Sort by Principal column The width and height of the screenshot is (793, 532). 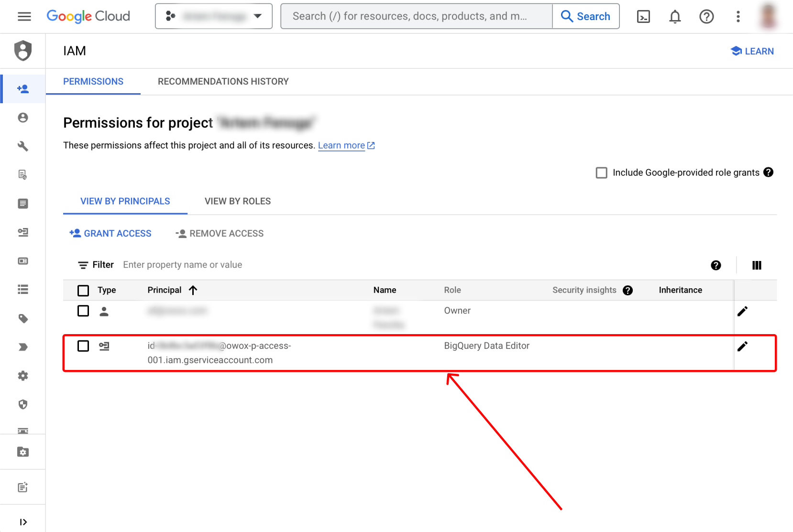(x=172, y=290)
